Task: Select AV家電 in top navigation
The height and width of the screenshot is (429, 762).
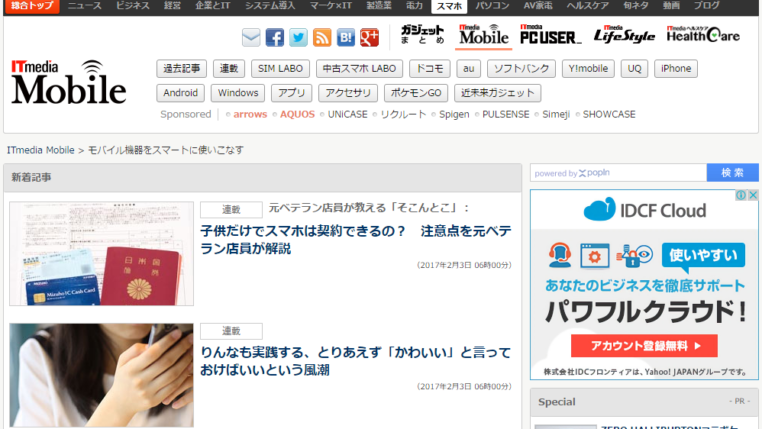Action: pos(538,6)
